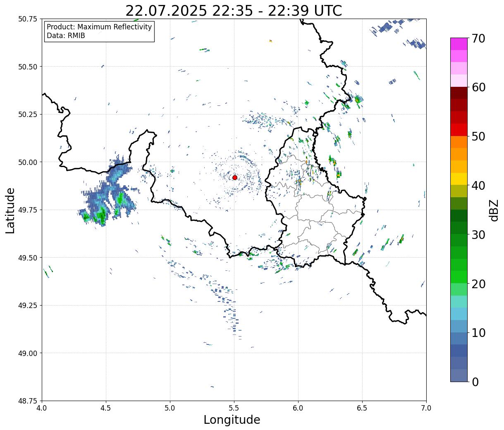The height and width of the screenshot is (430, 504).
Task: Click the dBZ colorbar label
Action: [x=494, y=210]
